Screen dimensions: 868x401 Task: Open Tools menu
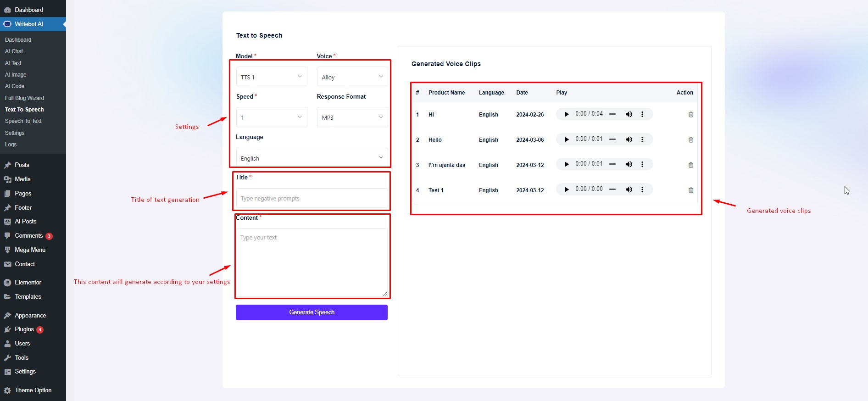point(33,357)
